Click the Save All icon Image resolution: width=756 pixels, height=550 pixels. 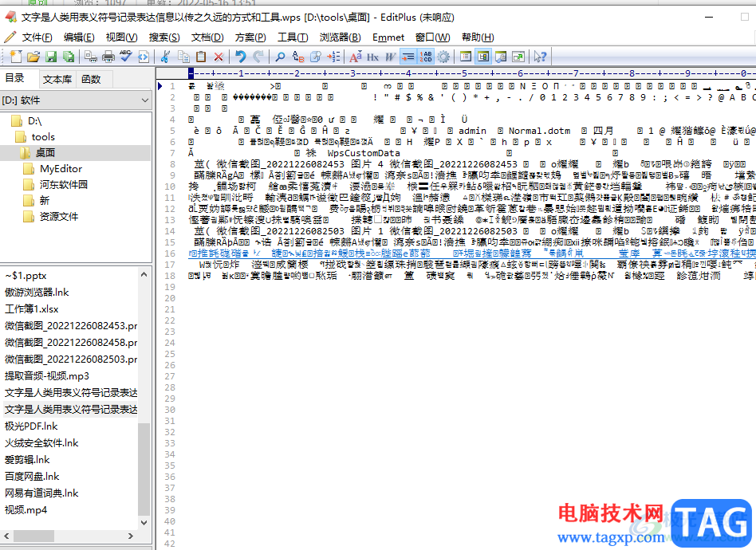69,57
